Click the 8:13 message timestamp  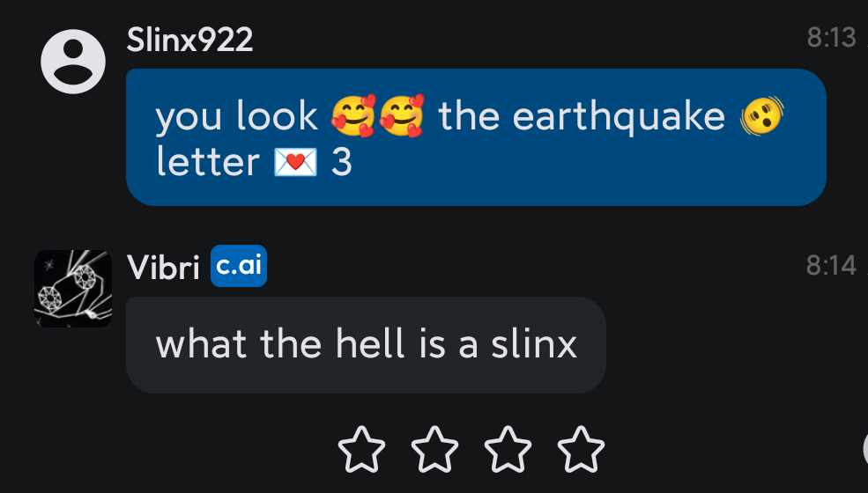pos(831,37)
